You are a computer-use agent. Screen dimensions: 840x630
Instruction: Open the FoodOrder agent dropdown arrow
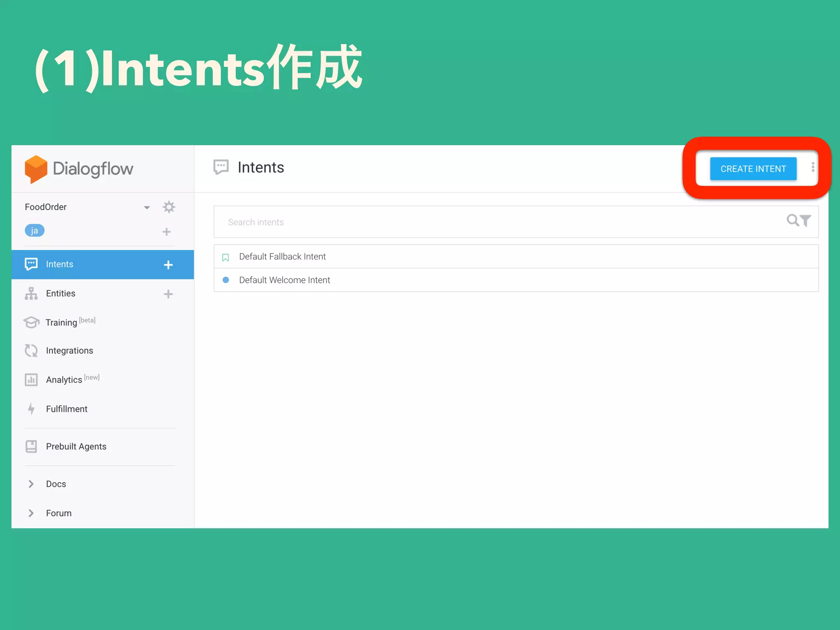[147, 208]
